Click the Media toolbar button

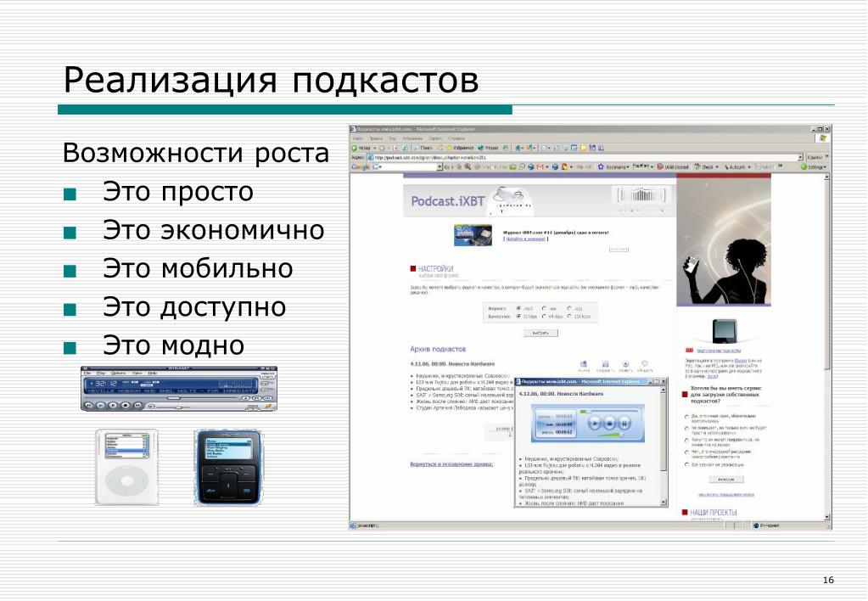click(488, 148)
